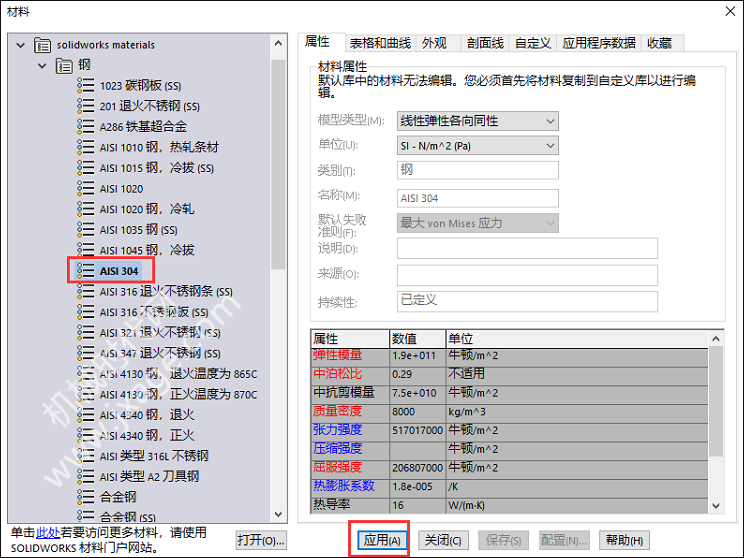Click the 屈服强度 value 206807000
The width and height of the screenshot is (744, 558).
pyautogui.click(x=418, y=468)
